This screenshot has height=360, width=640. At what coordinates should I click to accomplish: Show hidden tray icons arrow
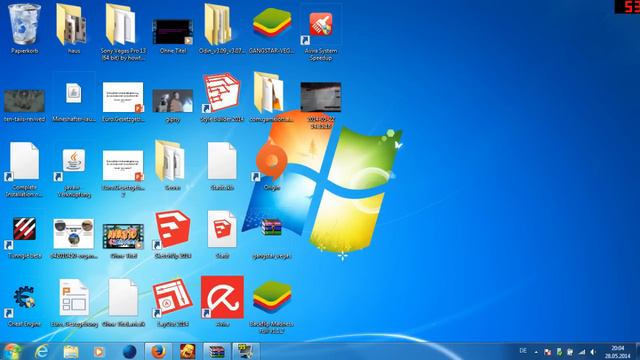pos(536,352)
